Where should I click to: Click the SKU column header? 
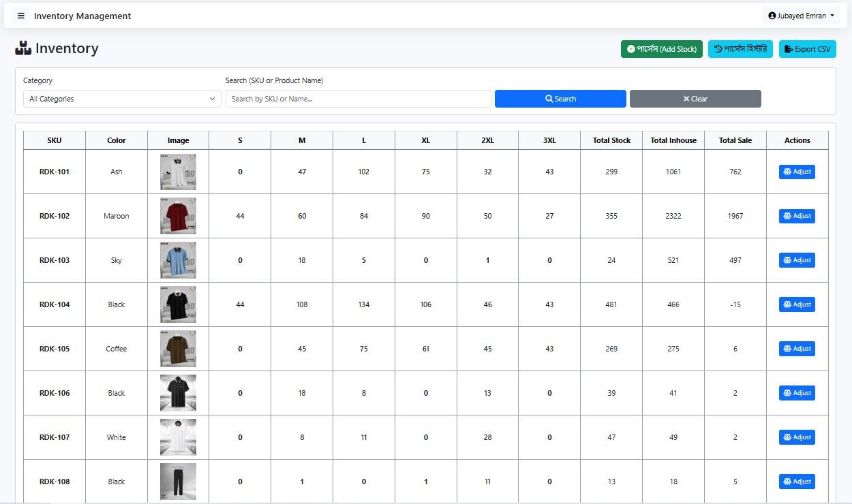pyautogui.click(x=55, y=140)
